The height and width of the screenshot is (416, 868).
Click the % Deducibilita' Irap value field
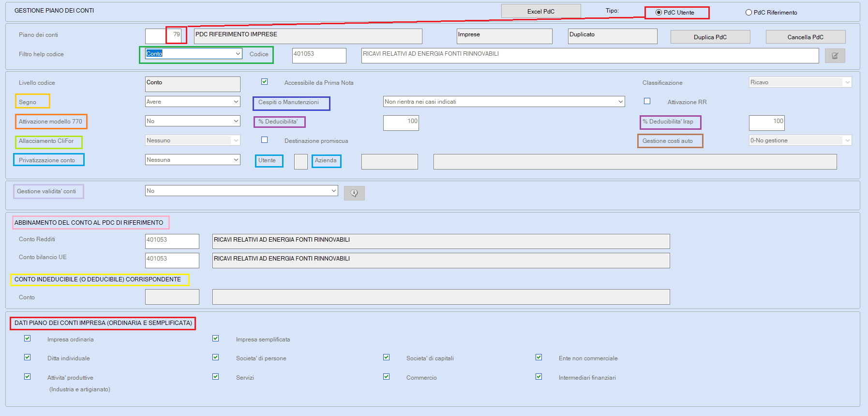coord(767,123)
